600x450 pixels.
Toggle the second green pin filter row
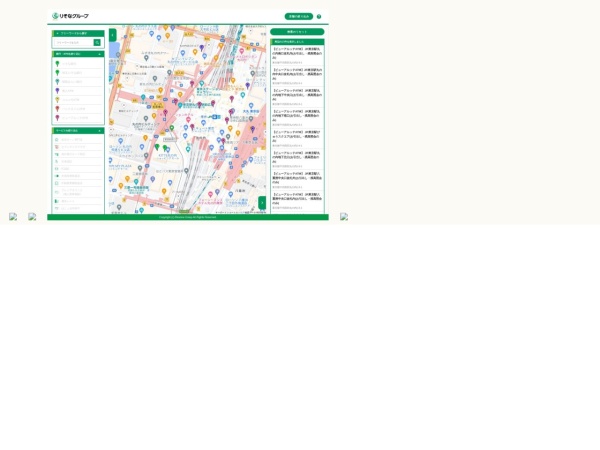coord(78,73)
